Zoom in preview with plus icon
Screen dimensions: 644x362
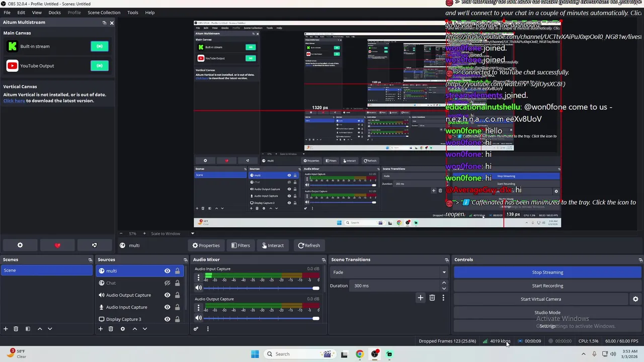coord(144,233)
